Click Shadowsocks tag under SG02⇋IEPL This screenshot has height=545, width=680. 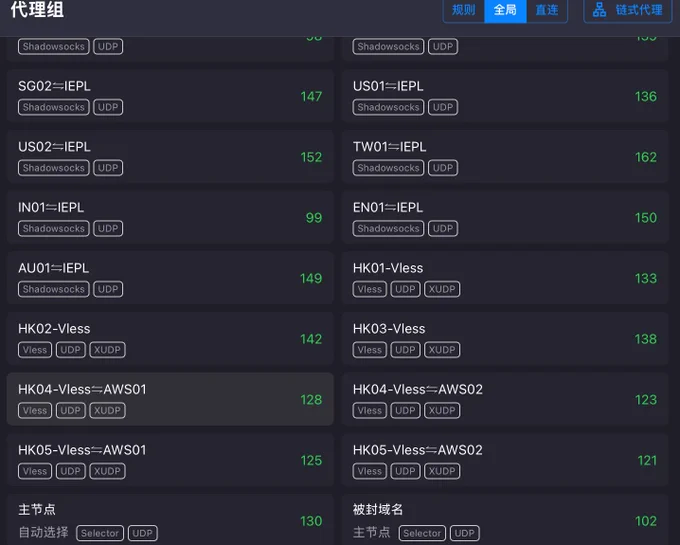[x=54, y=107]
